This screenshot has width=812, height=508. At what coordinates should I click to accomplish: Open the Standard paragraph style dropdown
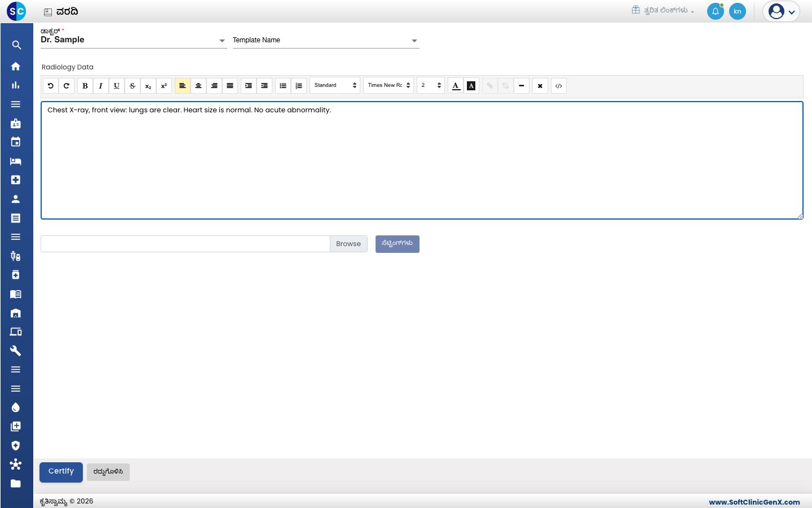[336, 85]
